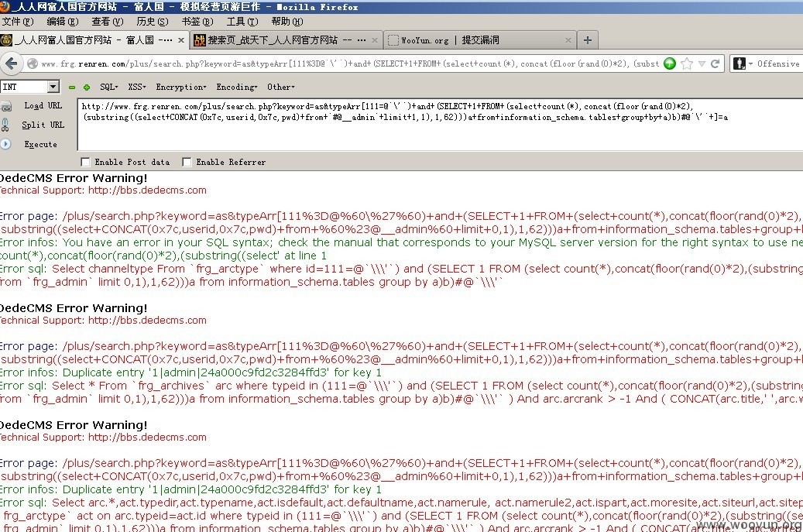The width and height of the screenshot is (803, 532).
Task: Open second bbs.dedecms.com support link
Action: [x=147, y=321]
